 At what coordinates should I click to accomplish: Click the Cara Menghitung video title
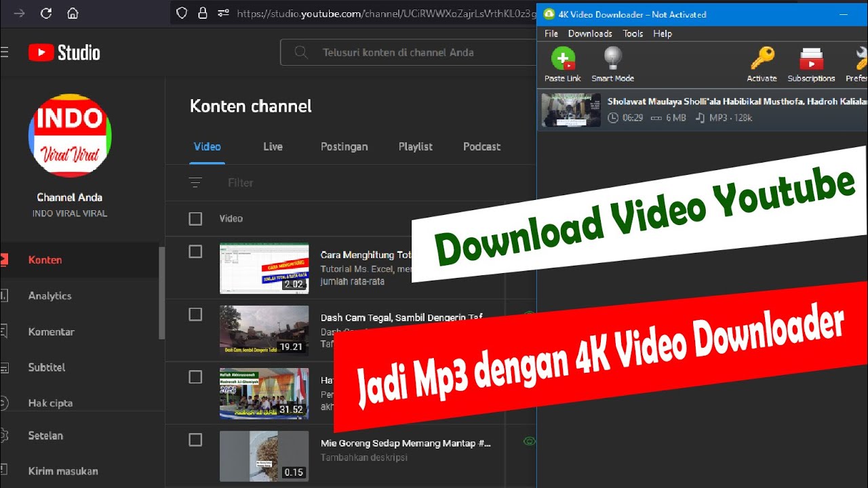[x=367, y=255]
